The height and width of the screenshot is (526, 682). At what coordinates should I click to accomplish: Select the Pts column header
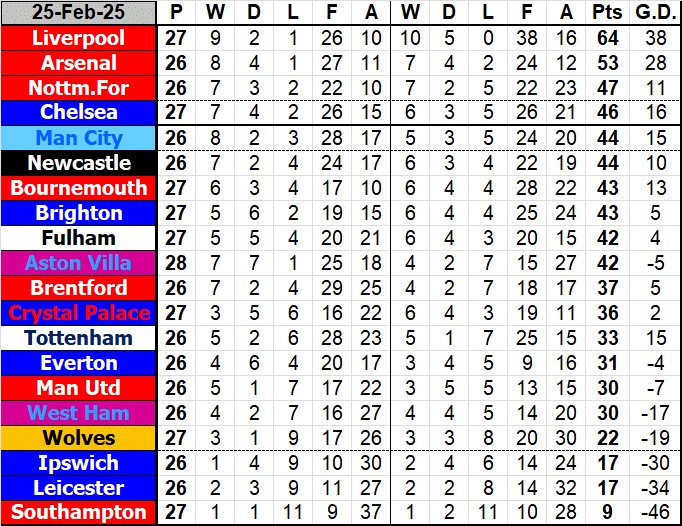pyautogui.click(x=604, y=13)
